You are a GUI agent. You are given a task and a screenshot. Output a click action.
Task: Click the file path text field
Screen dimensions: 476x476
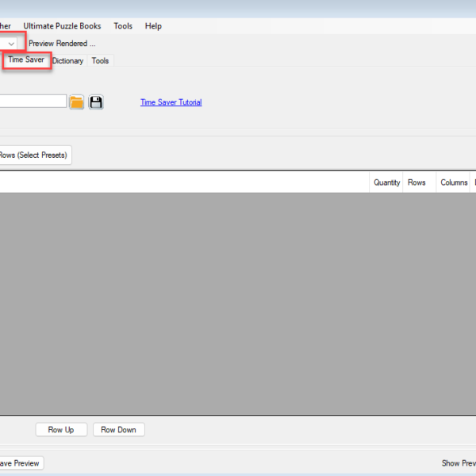pos(32,102)
